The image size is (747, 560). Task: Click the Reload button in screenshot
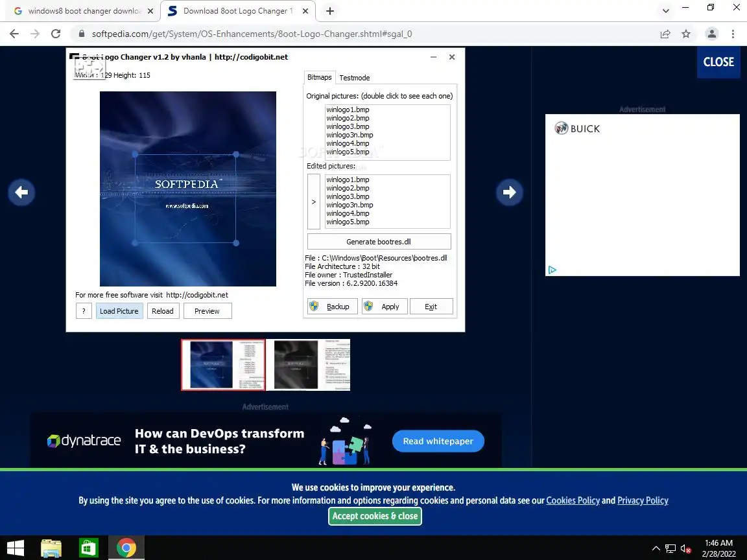[163, 311]
